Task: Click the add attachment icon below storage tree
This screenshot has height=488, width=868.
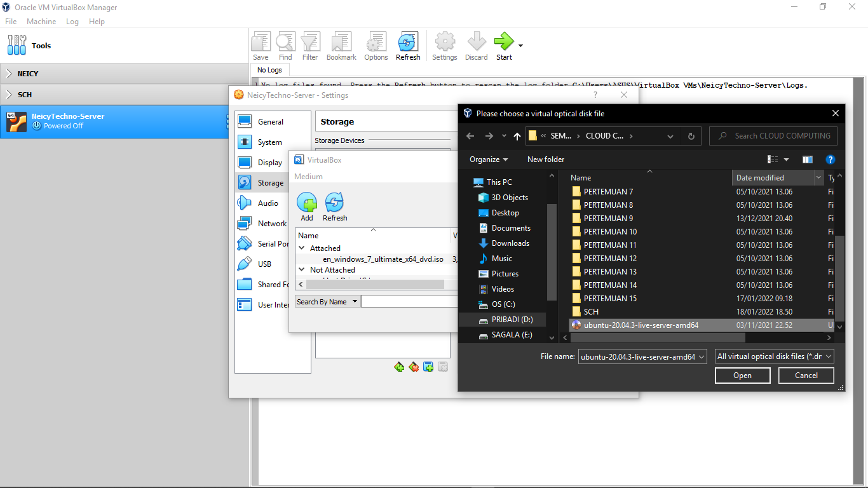Action: pos(428,367)
